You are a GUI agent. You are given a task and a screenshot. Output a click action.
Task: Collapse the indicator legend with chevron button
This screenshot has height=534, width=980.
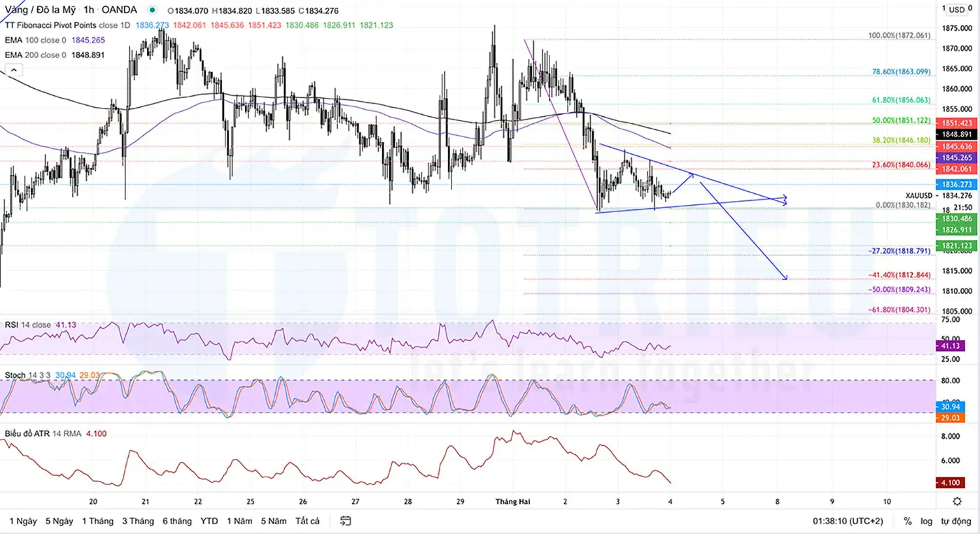[x=13, y=69]
